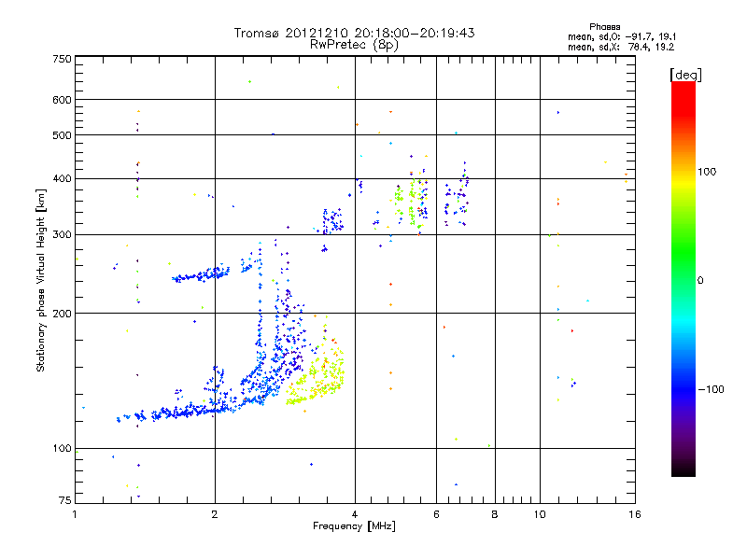Click the y-axis tick label '500'

(x=62, y=135)
